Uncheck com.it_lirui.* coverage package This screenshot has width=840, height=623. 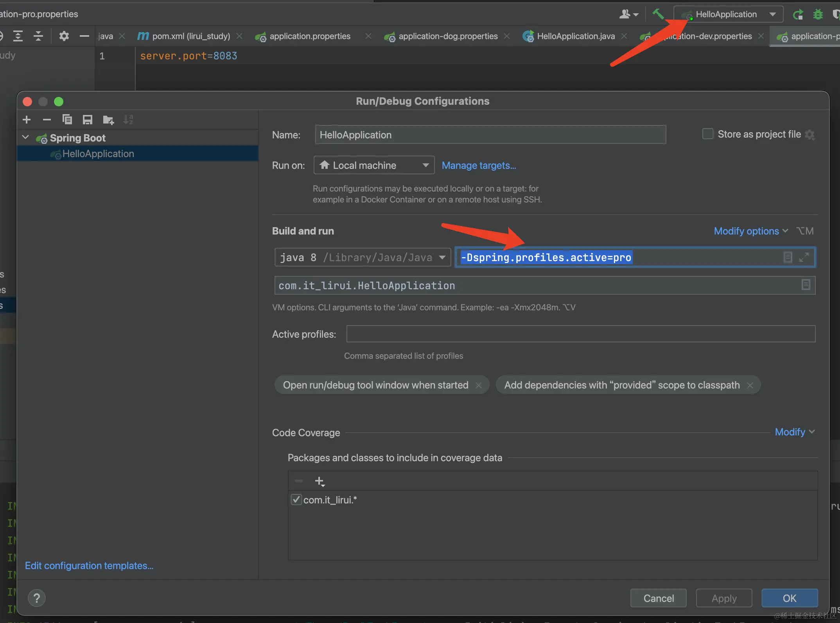[296, 499]
